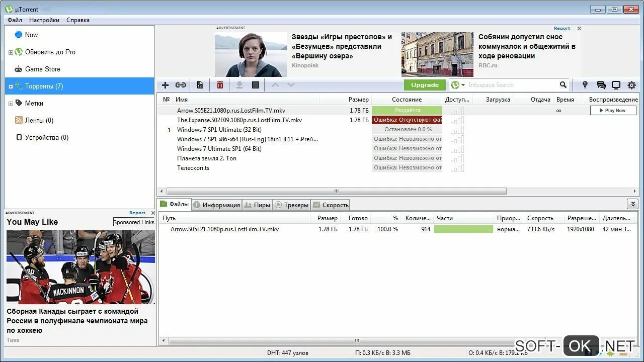Switch to the Информация tab

pyautogui.click(x=216, y=205)
